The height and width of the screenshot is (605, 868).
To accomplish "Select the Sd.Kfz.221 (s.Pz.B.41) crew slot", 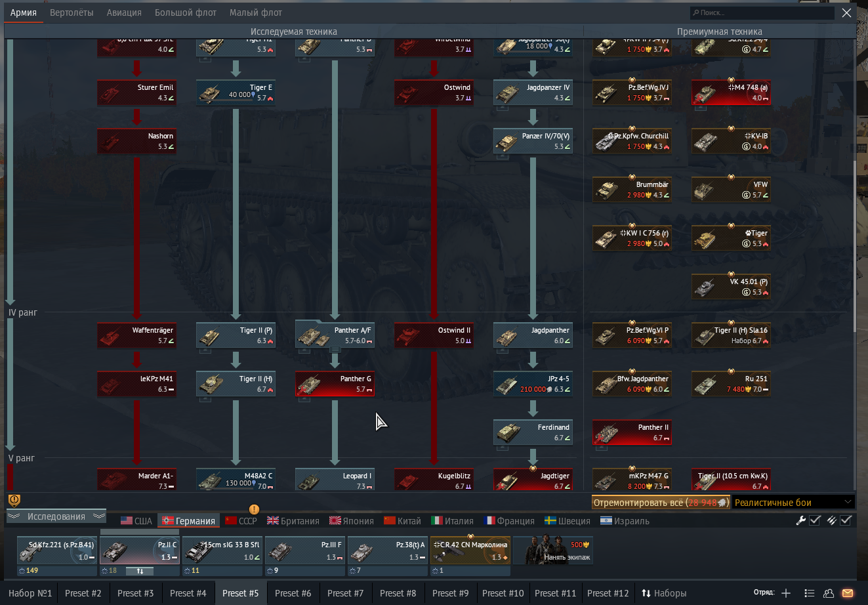I will pos(57,550).
